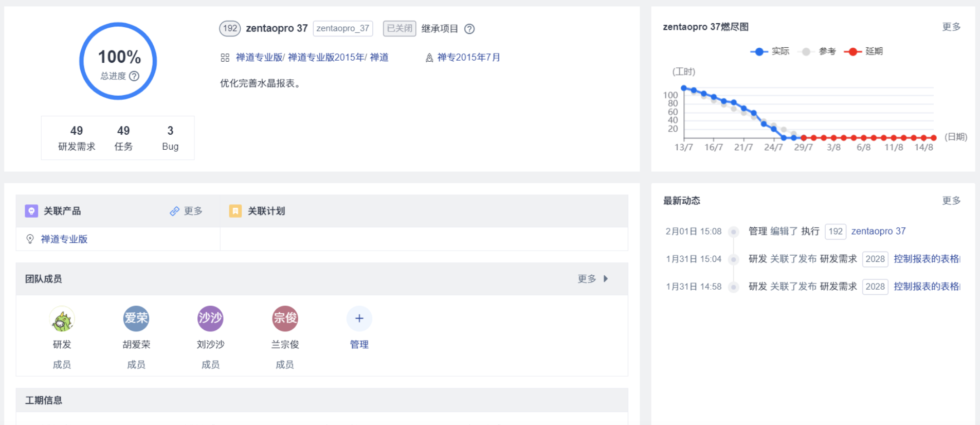Screen dimensions: 980x425
Task: Open the 禅道专业版2015年 program link
Action: tap(326, 58)
